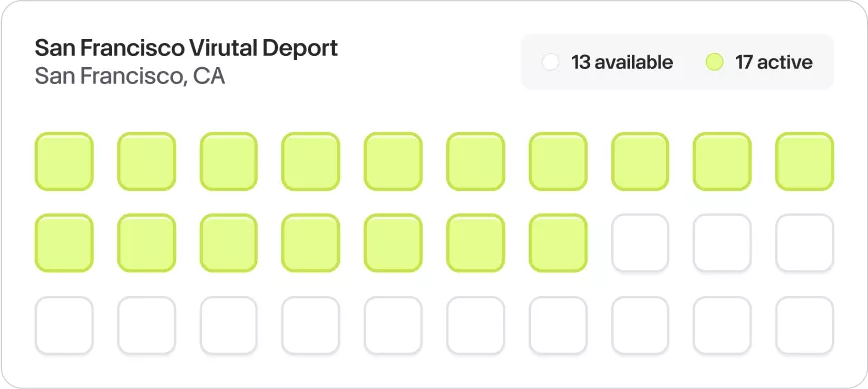Click the San Francisco Virutal Deport title

click(x=186, y=48)
